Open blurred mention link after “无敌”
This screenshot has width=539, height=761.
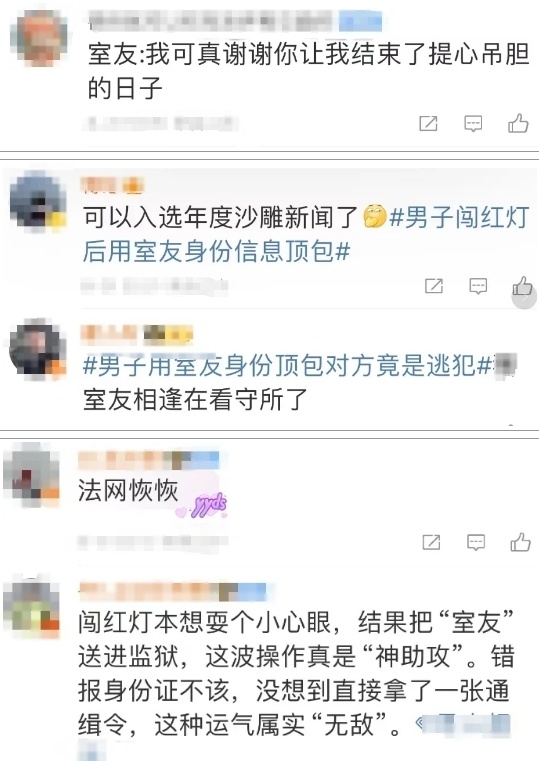464,725
